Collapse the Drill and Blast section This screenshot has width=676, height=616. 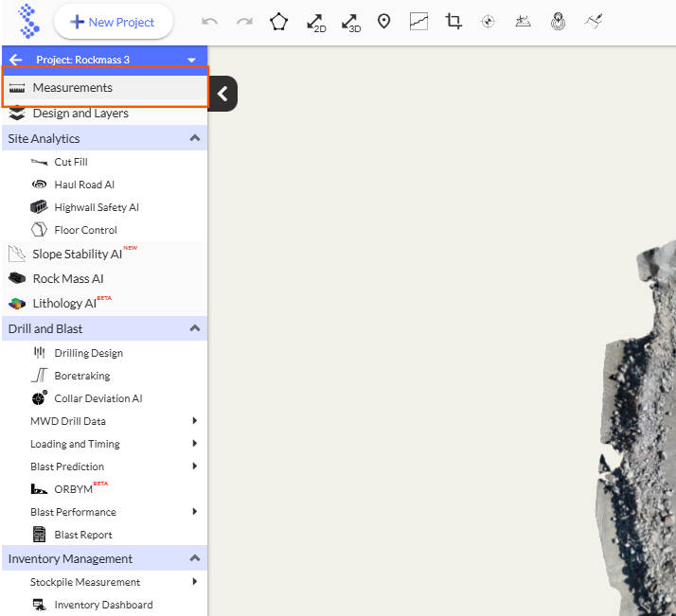pos(195,328)
